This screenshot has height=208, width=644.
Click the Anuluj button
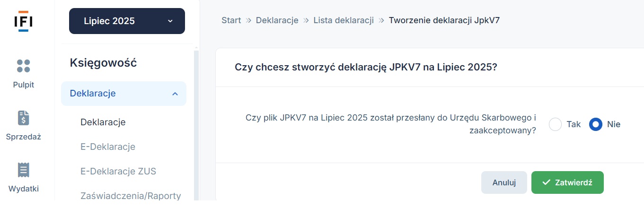point(504,182)
